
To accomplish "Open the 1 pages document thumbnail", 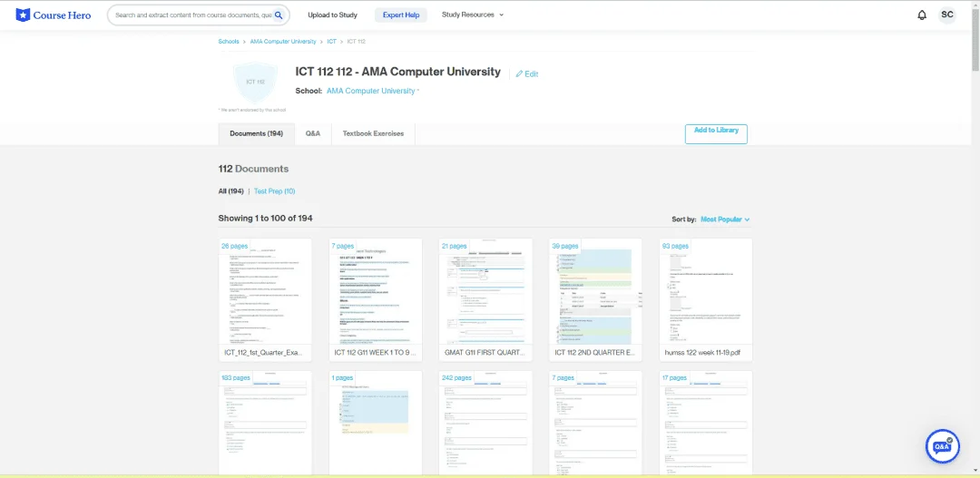I will (376, 424).
